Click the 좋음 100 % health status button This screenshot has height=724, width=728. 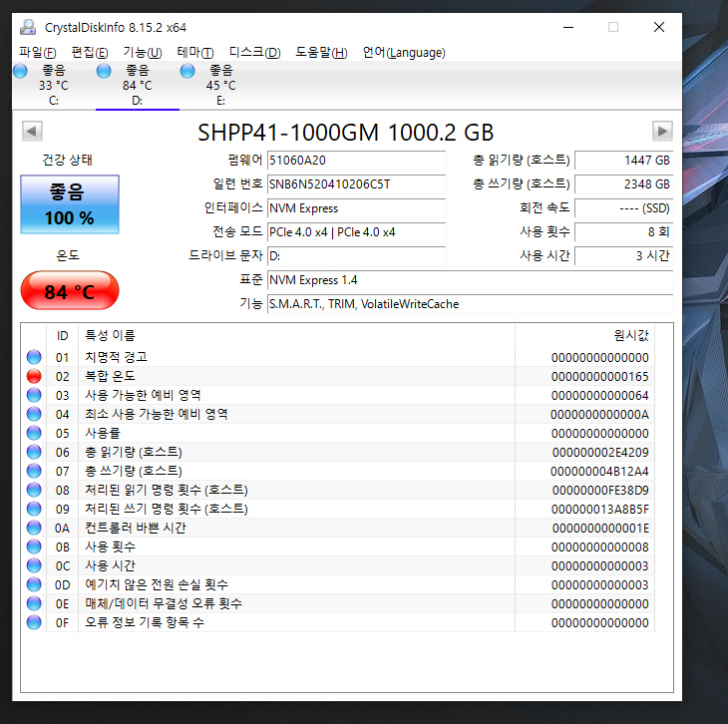(70, 204)
